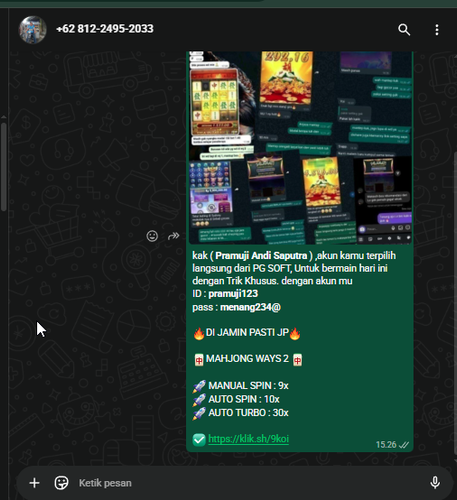Click the "MANUAL SPIN : 9x" line
The height and width of the screenshot is (500, 457).
241,386
